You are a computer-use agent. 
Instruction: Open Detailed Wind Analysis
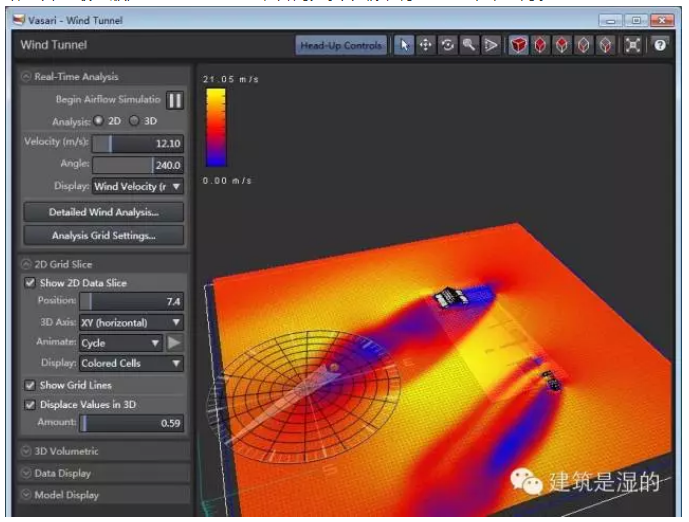[x=104, y=212]
